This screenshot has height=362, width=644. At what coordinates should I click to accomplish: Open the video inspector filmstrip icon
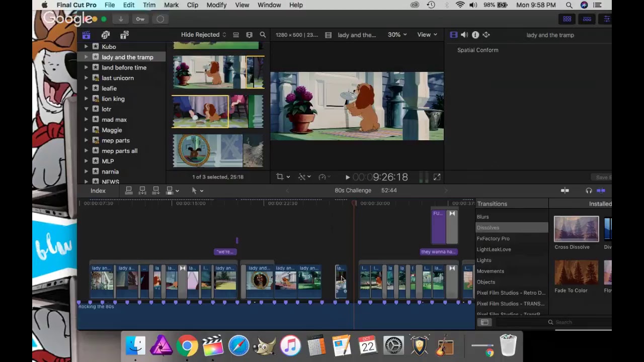tap(454, 35)
